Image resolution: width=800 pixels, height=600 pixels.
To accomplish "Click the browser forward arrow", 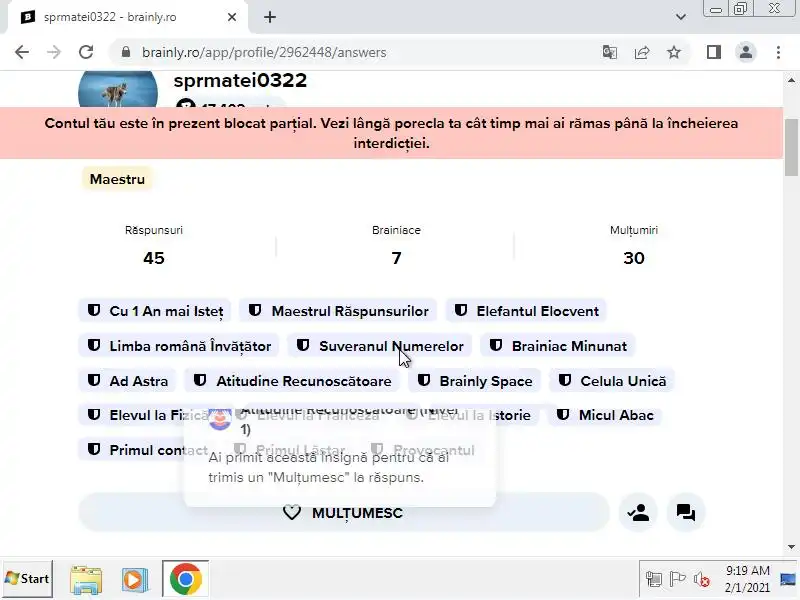I will click(54, 52).
